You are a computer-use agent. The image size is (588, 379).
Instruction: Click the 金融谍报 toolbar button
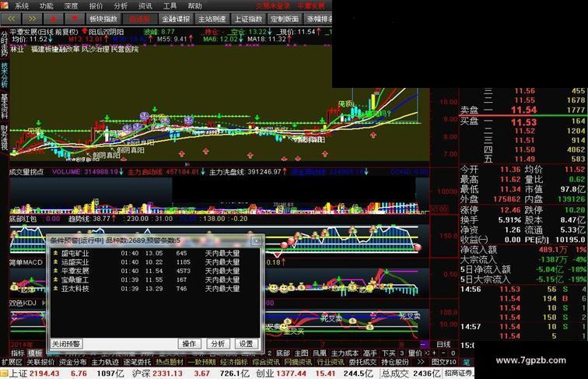point(177,19)
